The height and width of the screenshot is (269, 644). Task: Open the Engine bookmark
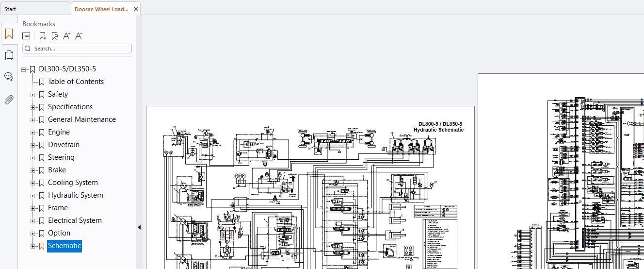tap(59, 132)
